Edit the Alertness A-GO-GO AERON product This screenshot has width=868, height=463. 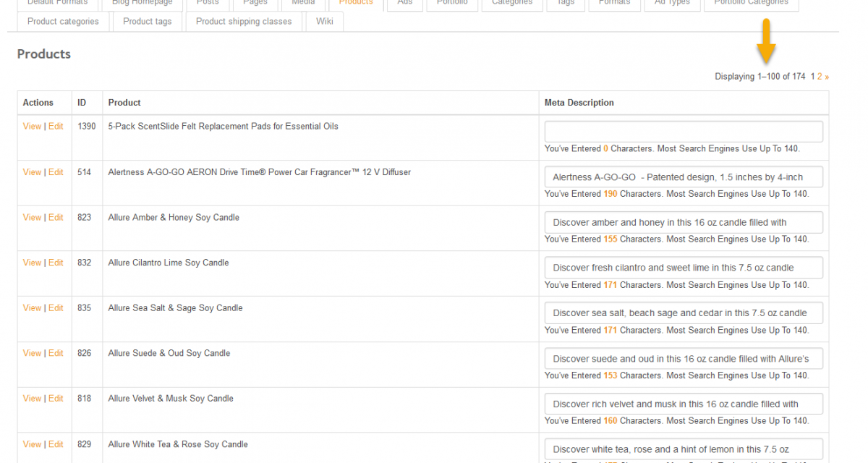tap(56, 172)
